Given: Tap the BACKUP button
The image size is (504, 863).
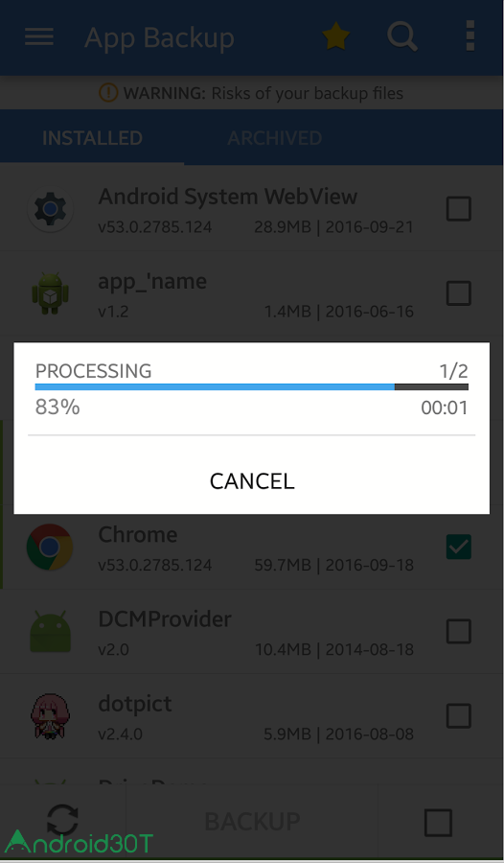Looking at the screenshot, I should click(x=252, y=822).
